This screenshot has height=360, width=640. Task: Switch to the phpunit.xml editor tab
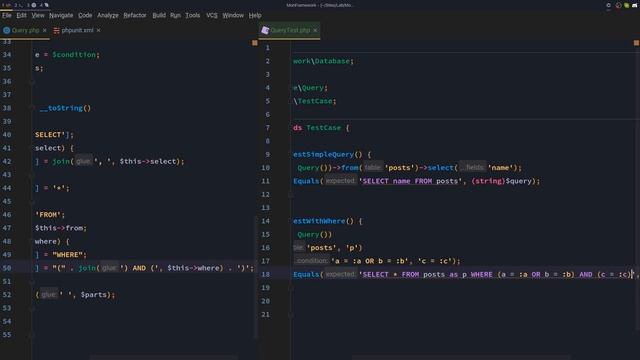click(x=77, y=30)
